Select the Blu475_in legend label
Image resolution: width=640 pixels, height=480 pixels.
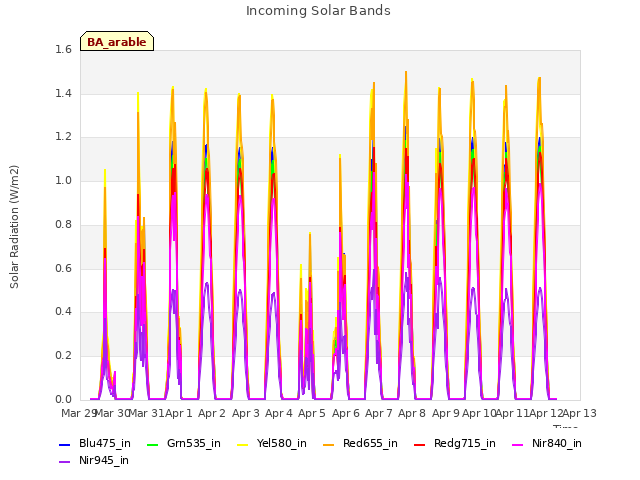105,444
